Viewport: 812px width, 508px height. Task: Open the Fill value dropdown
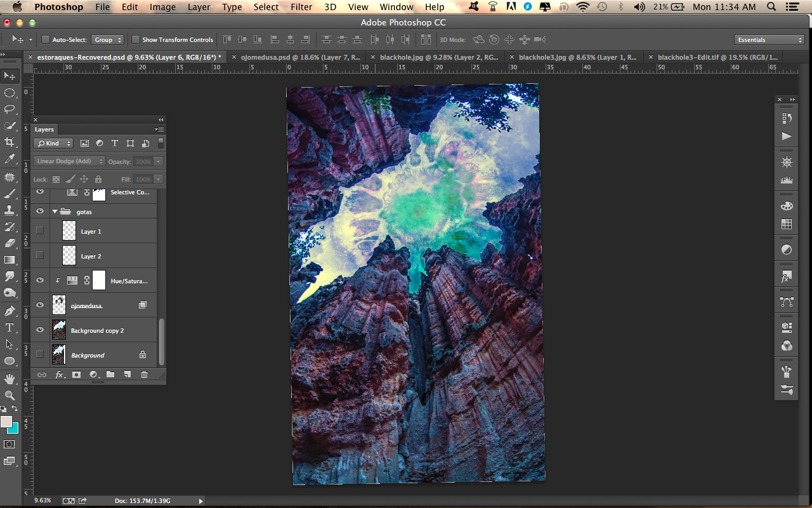(159, 180)
